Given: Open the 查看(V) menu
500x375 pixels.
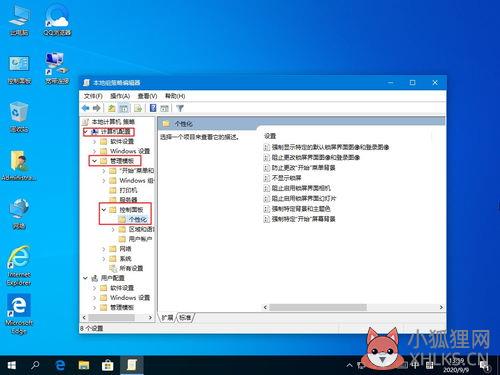Looking at the screenshot, I should tap(147, 96).
